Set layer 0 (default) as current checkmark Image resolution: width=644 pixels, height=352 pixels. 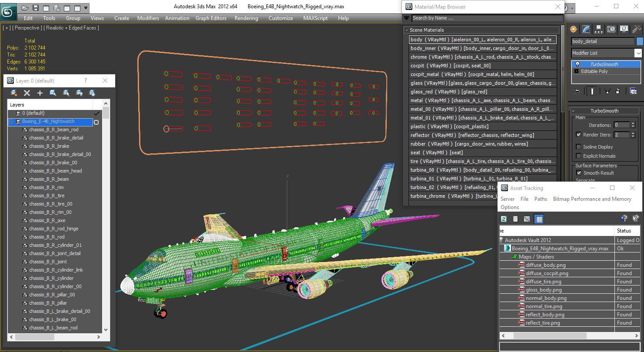97,113
